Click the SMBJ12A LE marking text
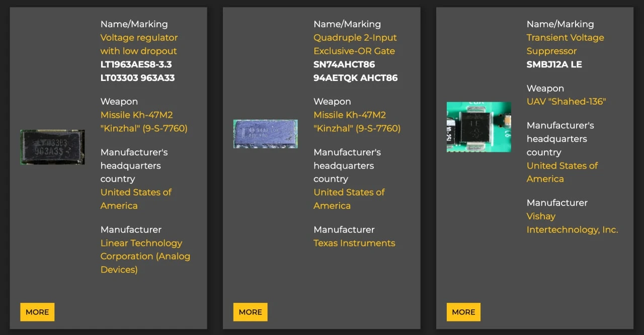Viewport: 644px width, 335px height. coord(554,64)
